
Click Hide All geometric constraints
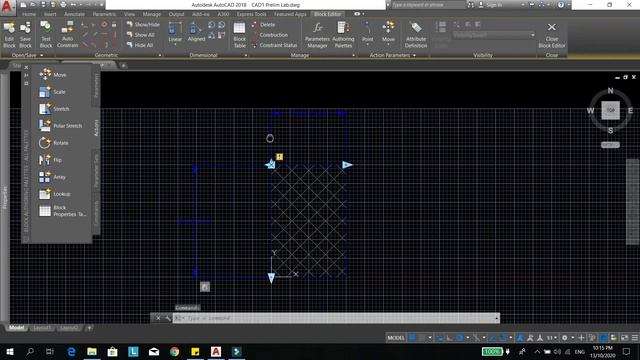[x=140, y=45]
